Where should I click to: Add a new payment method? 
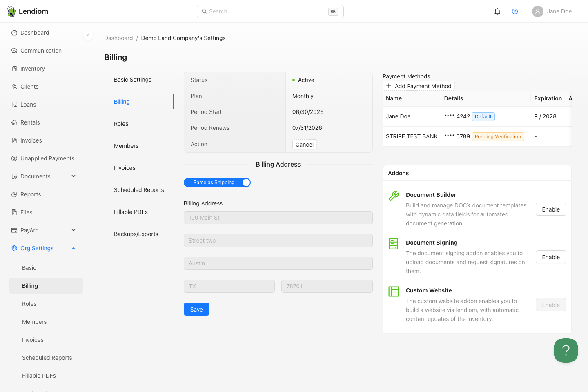pyautogui.click(x=419, y=86)
